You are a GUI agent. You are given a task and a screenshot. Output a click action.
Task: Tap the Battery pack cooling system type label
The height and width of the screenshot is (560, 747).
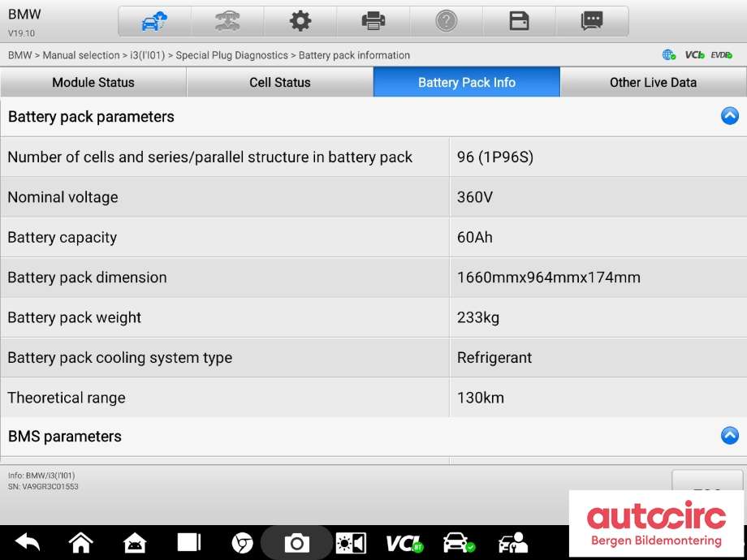(x=120, y=358)
